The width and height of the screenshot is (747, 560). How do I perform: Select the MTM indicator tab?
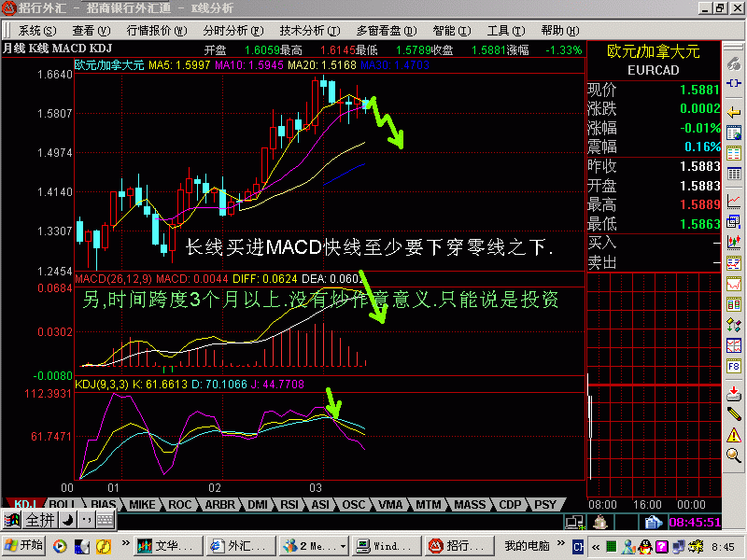(x=429, y=504)
